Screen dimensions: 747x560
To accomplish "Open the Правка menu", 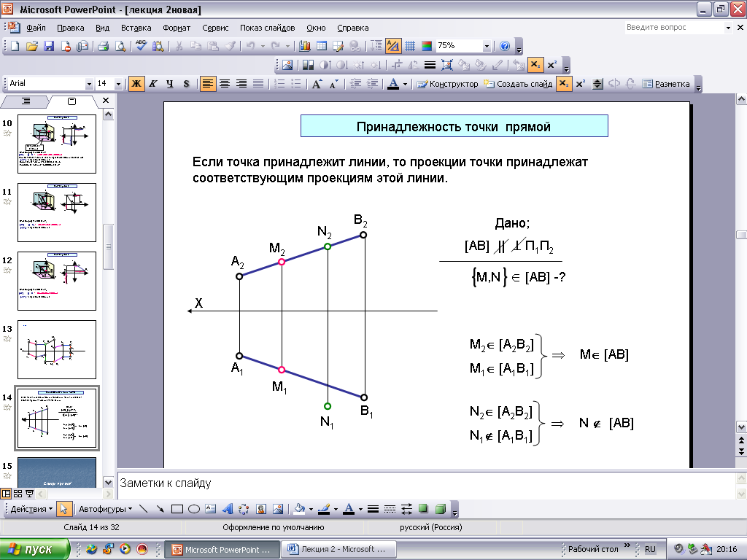I will tap(71, 28).
